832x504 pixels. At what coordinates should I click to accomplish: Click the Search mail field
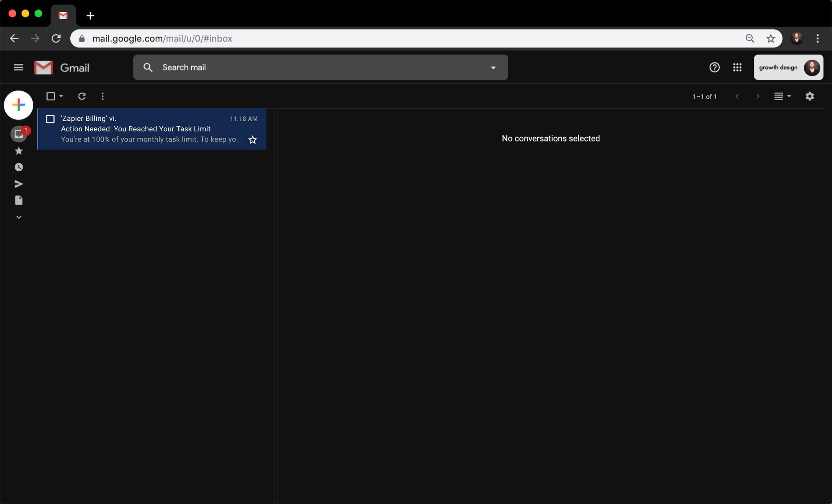tap(317, 67)
